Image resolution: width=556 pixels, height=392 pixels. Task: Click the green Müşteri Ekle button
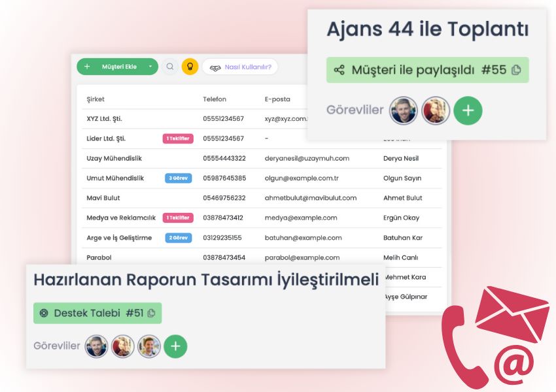pos(118,67)
